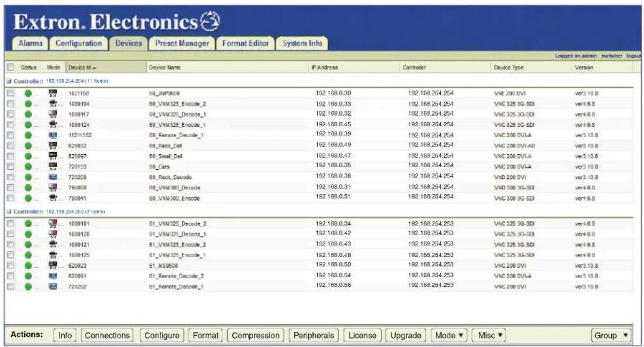Image resolution: width=644 pixels, height=347 pixels.
Task: Click the Info action button
Action: [65, 335]
